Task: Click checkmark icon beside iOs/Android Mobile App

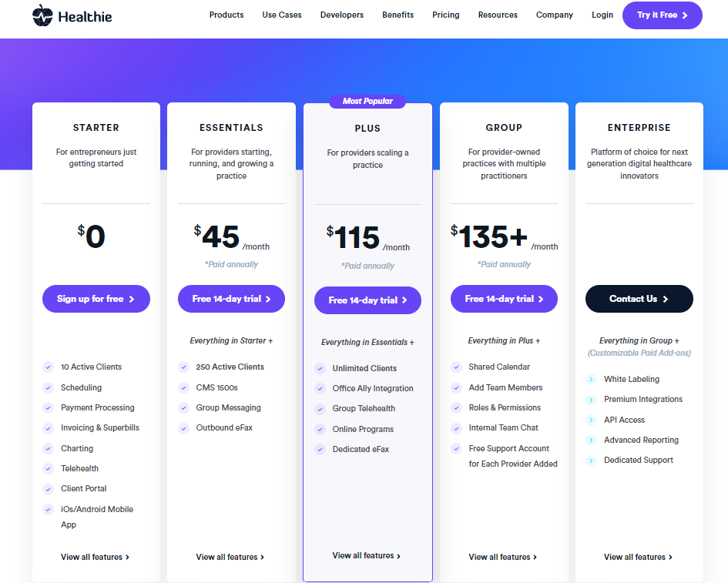Action: point(48,509)
